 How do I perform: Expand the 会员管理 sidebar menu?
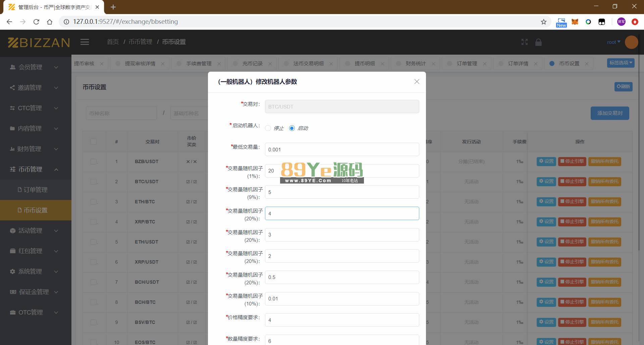(x=36, y=67)
